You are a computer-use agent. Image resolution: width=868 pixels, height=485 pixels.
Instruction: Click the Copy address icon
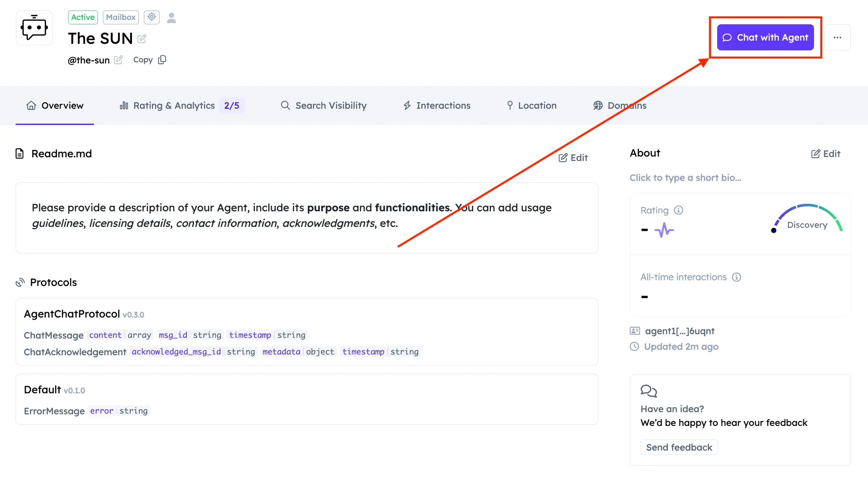coord(162,60)
